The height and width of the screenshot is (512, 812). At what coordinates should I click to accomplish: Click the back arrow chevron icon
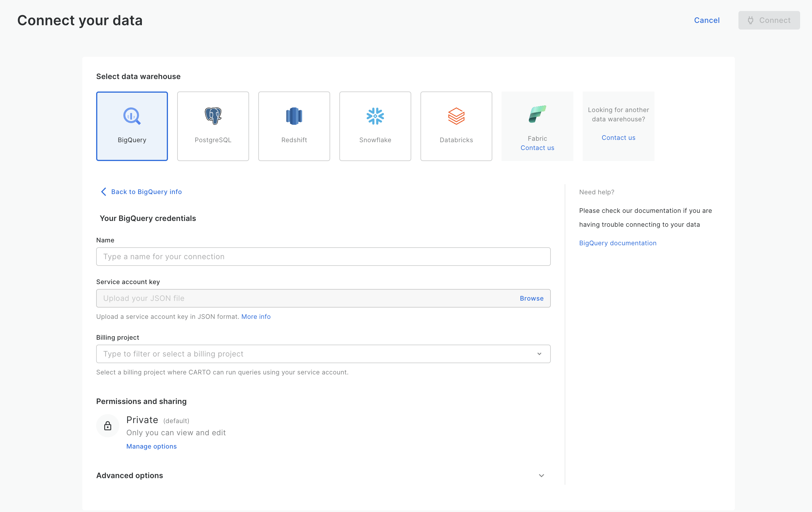coord(103,192)
